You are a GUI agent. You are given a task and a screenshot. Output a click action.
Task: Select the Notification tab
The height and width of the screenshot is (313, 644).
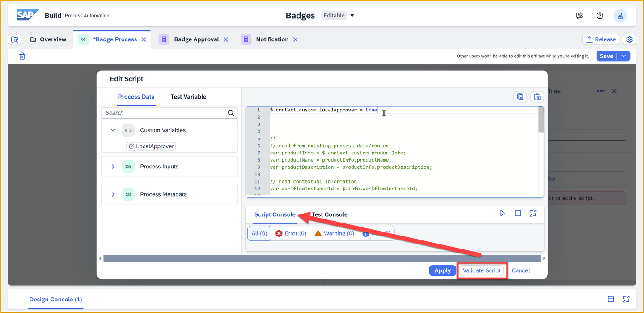coord(272,39)
